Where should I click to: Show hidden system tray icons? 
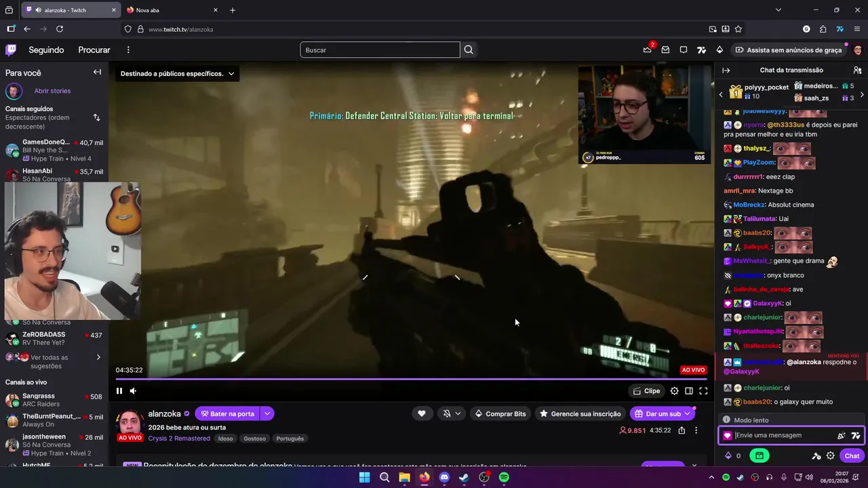(x=711, y=477)
